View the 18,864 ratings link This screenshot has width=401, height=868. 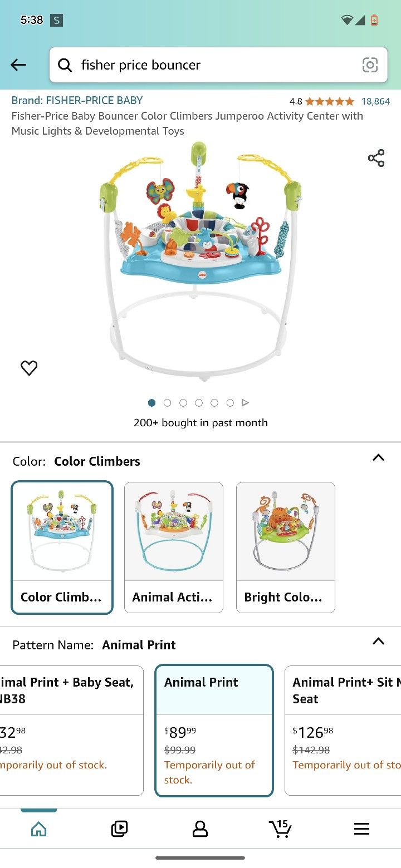[375, 101]
